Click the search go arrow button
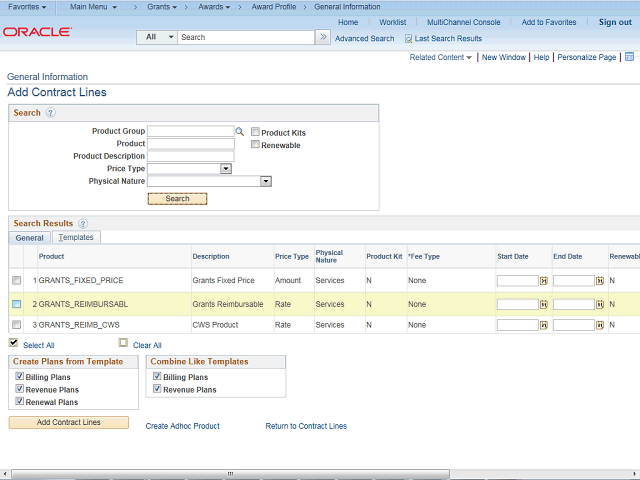Viewport: 640px width, 480px height. coord(323,37)
